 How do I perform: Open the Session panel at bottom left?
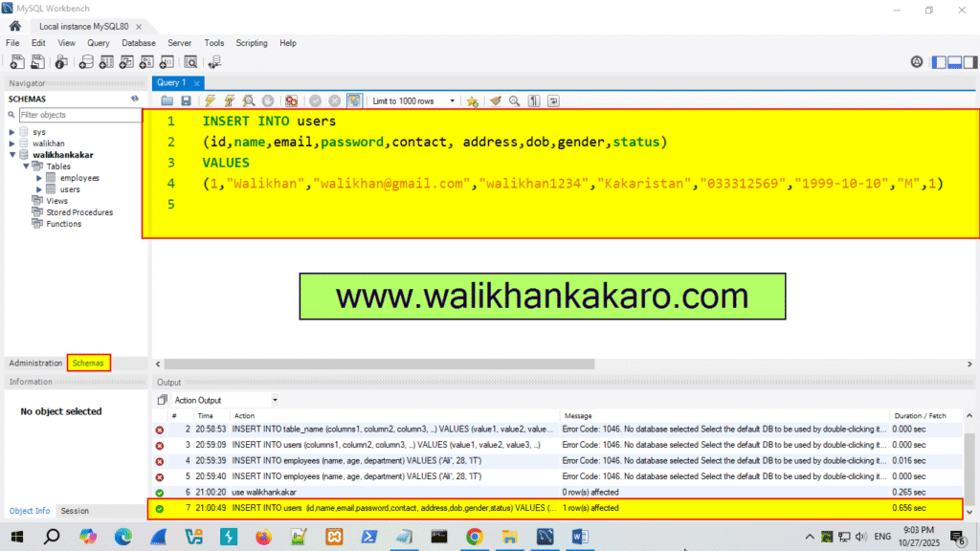pos(74,511)
